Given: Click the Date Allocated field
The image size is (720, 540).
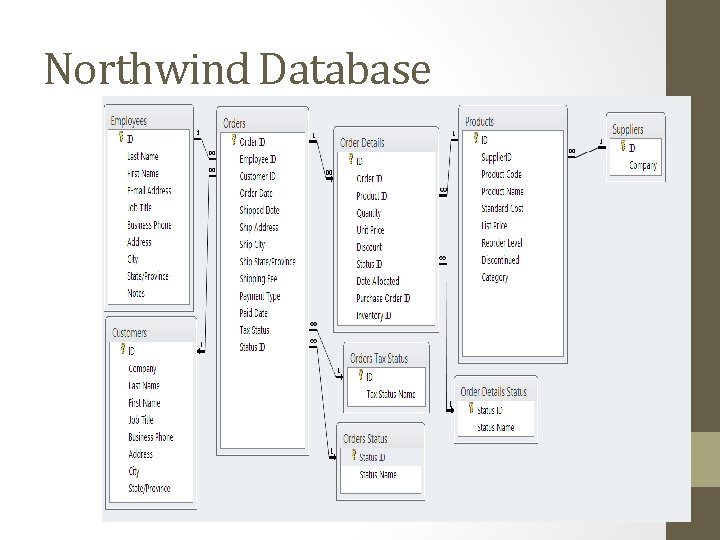Looking at the screenshot, I should click(x=378, y=281).
